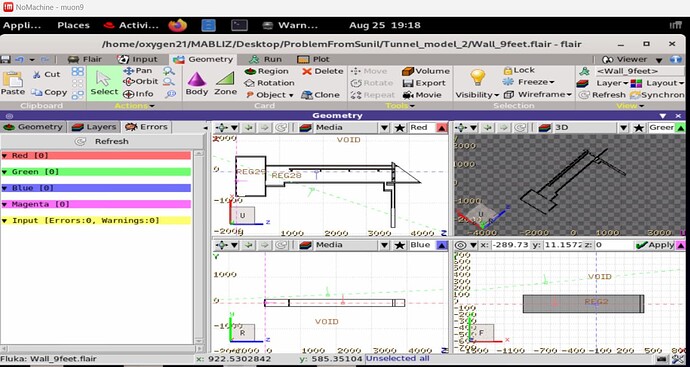Screen dimensions: 690x367
Task: Toggle the Lock selection option
Action: coord(519,70)
